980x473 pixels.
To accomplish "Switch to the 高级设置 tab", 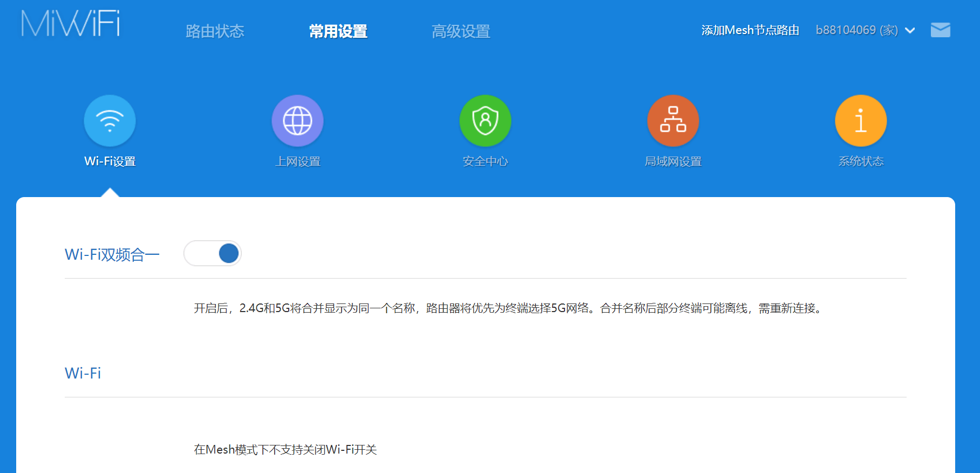I will 461,31.
